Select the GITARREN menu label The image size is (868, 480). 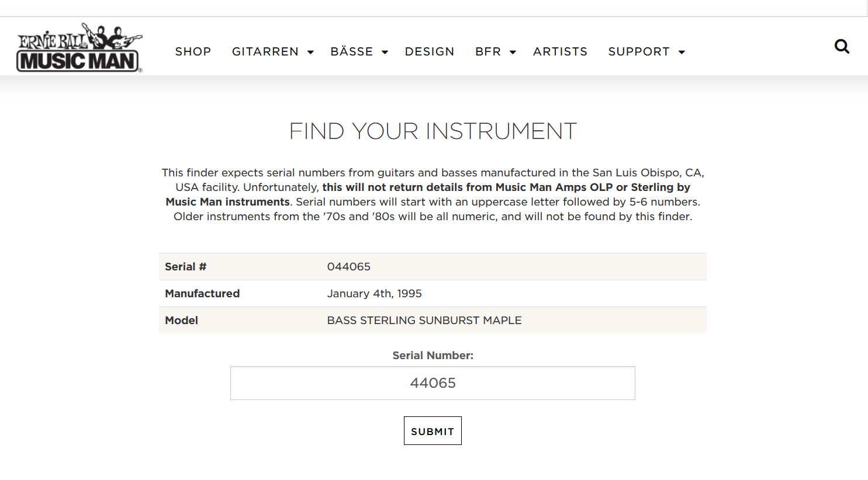click(x=265, y=51)
